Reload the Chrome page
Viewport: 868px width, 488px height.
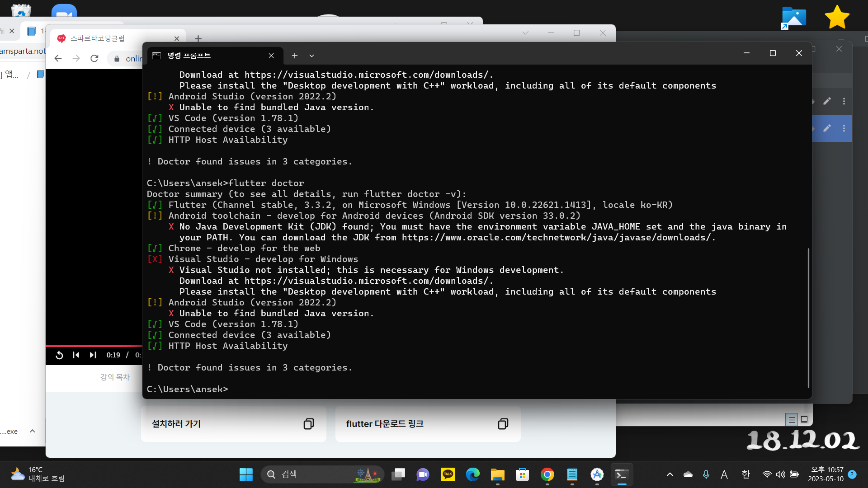(x=94, y=58)
